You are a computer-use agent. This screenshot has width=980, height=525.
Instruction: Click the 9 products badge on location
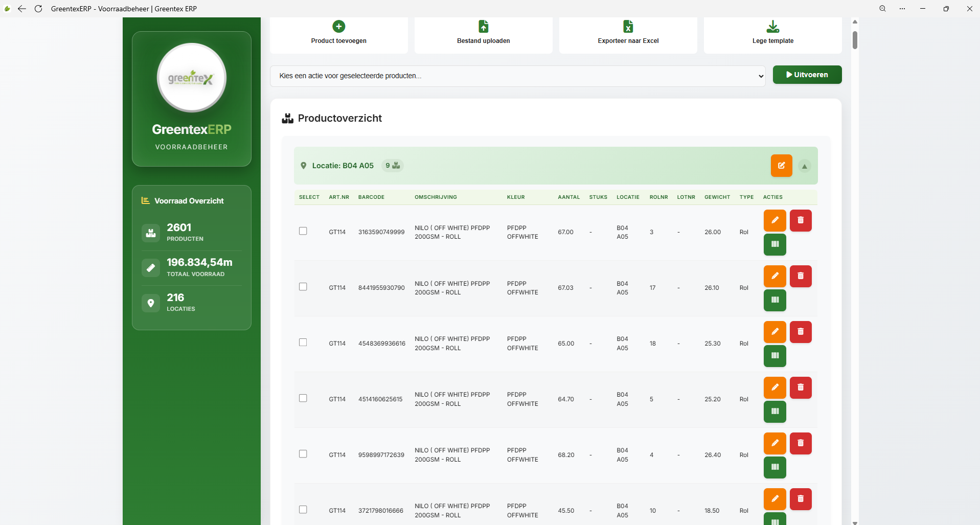pyautogui.click(x=393, y=166)
